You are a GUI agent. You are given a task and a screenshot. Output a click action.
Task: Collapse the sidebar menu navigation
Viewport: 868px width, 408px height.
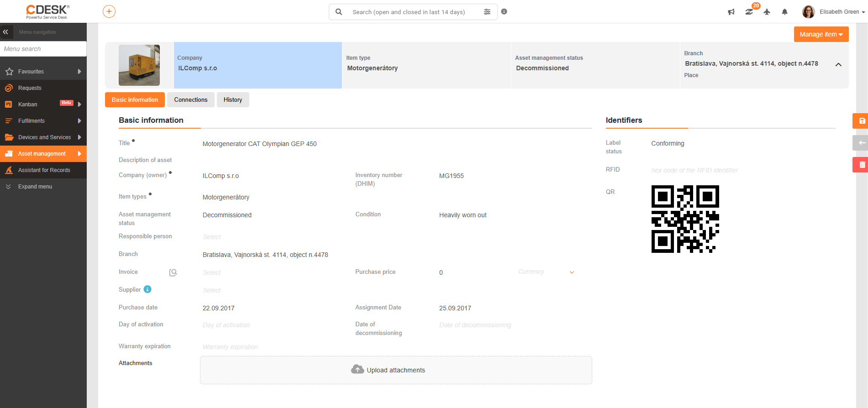coord(6,32)
